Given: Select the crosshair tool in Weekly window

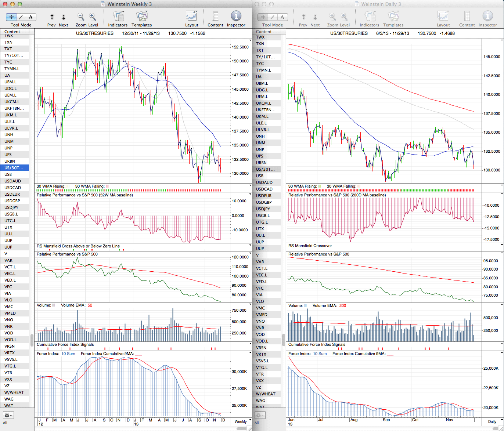Looking at the screenshot, I should (12, 17).
